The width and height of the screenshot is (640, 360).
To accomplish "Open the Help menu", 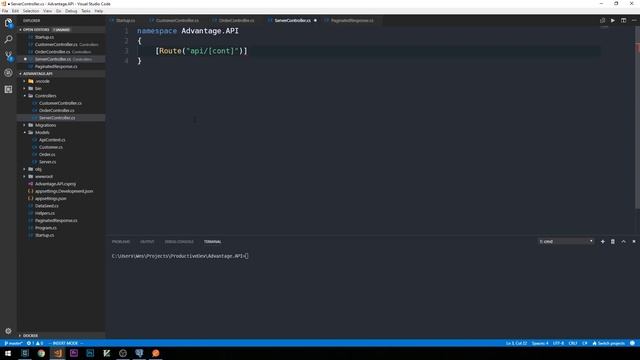I will (x=99, y=11).
